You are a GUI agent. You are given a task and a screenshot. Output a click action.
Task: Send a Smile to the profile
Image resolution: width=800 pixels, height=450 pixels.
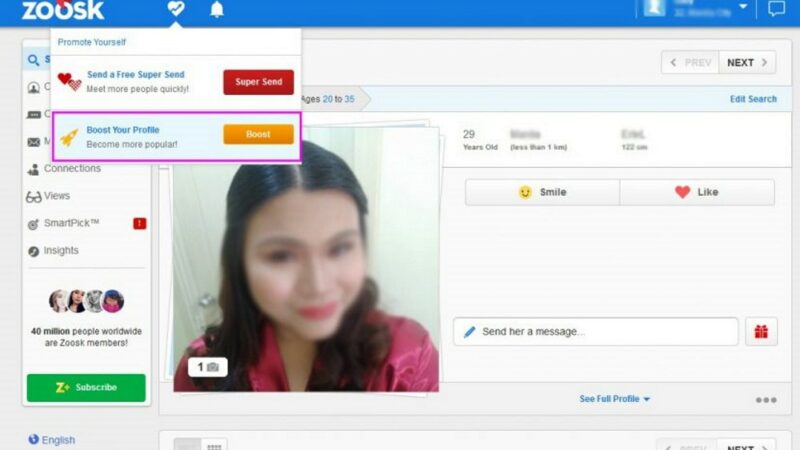click(x=542, y=192)
